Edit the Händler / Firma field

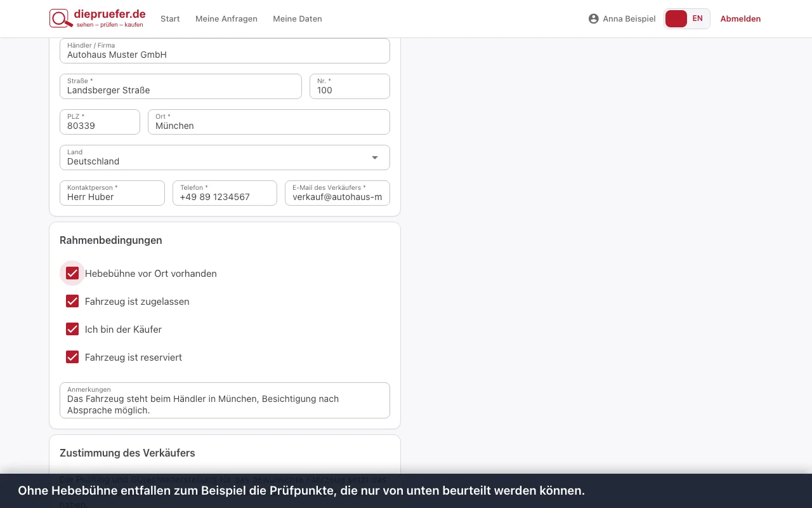pyautogui.click(x=225, y=51)
